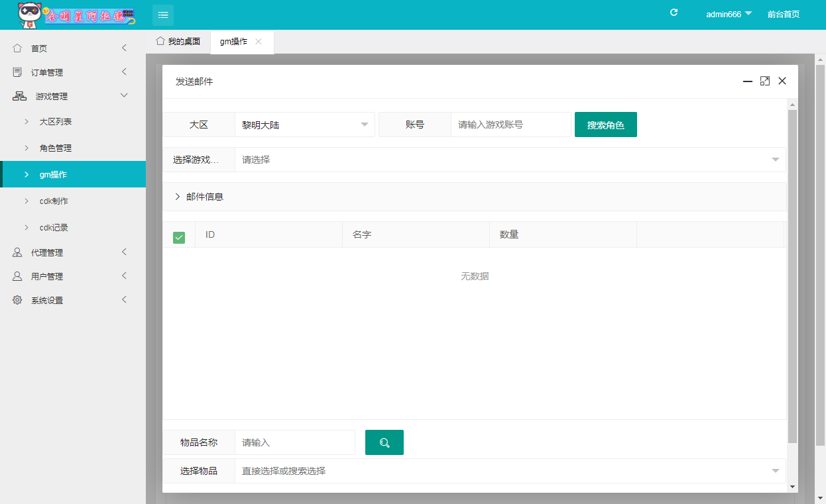Open cdk制作 in the sidebar menu

(x=54, y=201)
